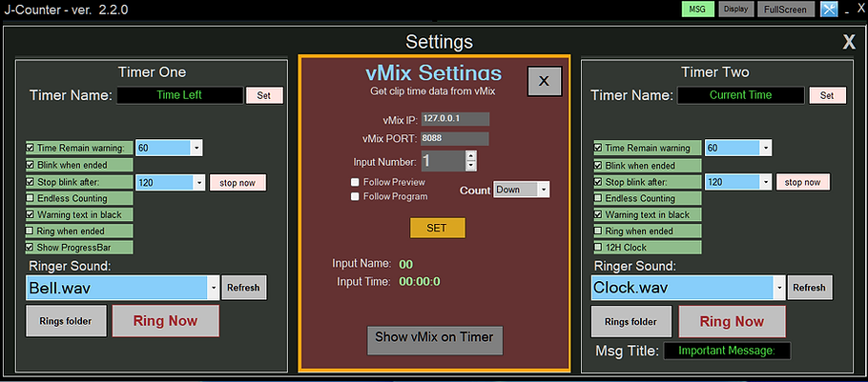Toggle Timer One Warning text in black
Image resolution: width=868 pixels, height=382 pixels.
click(30, 214)
